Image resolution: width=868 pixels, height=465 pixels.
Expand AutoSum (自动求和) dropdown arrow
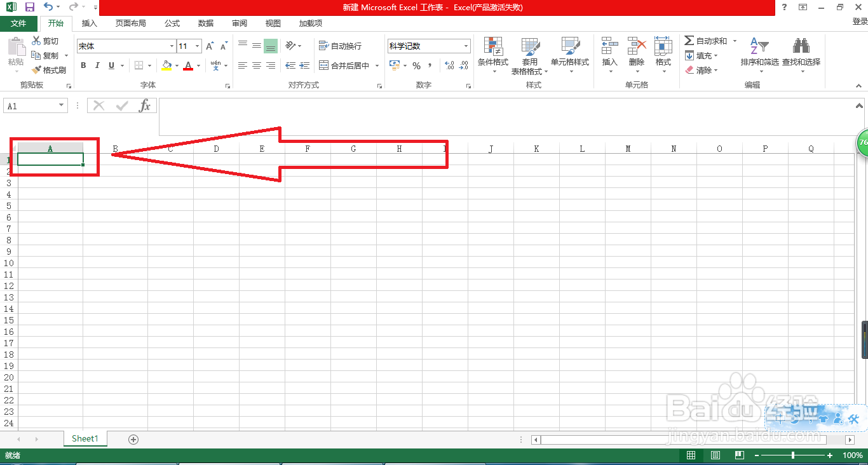tap(735, 41)
